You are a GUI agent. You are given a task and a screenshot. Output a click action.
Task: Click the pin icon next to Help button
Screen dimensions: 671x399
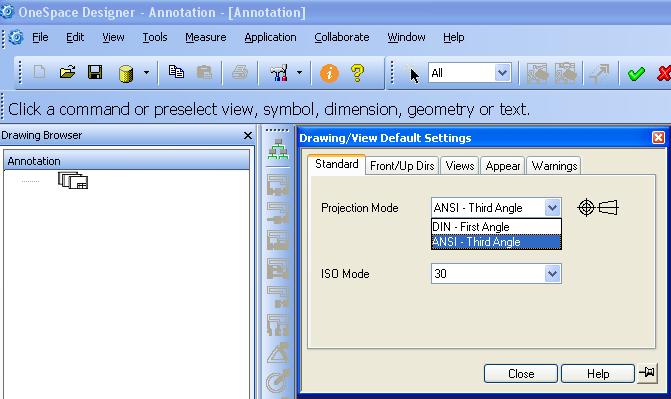pos(647,373)
